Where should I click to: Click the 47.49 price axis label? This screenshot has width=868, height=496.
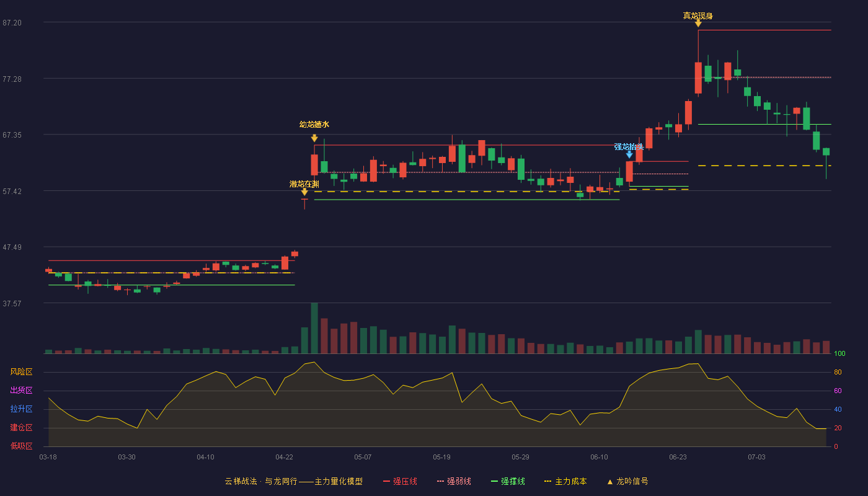(12, 247)
